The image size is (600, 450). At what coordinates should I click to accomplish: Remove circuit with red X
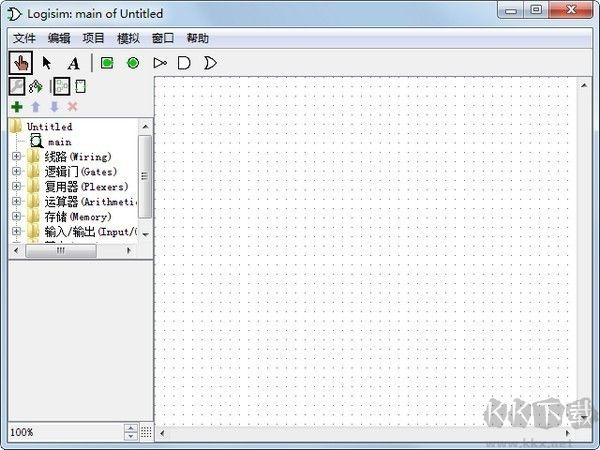click(73, 106)
